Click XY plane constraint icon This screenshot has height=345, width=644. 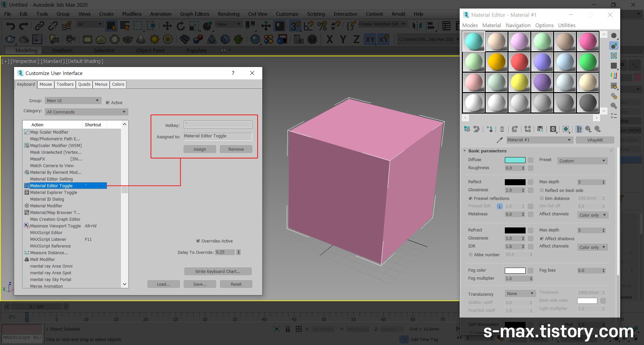pyautogui.click(x=370, y=39)
